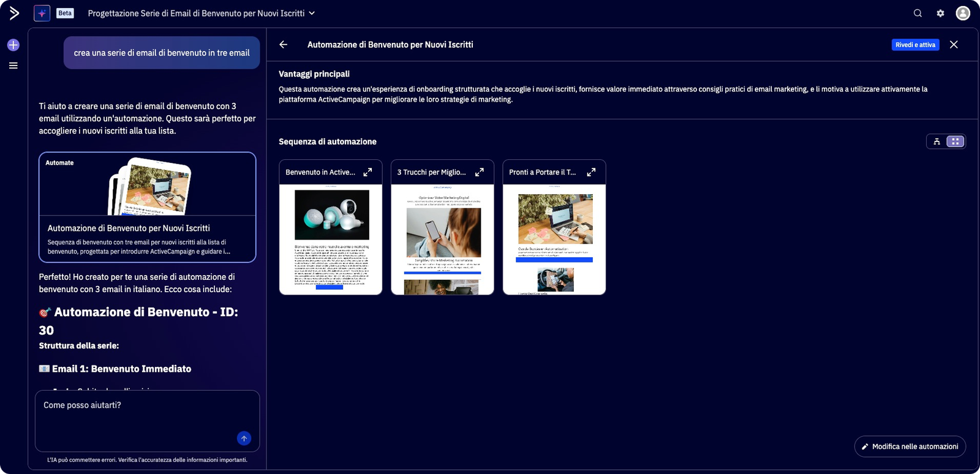Viewport: 980px width, 474px height.
Task: Click the AI sparkle assistant icon
Action: click(42, 13)
